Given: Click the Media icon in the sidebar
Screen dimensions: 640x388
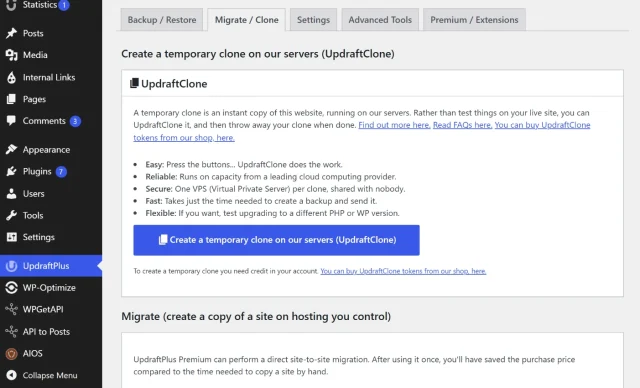Looking at the screenshot, I should point(11,55).
